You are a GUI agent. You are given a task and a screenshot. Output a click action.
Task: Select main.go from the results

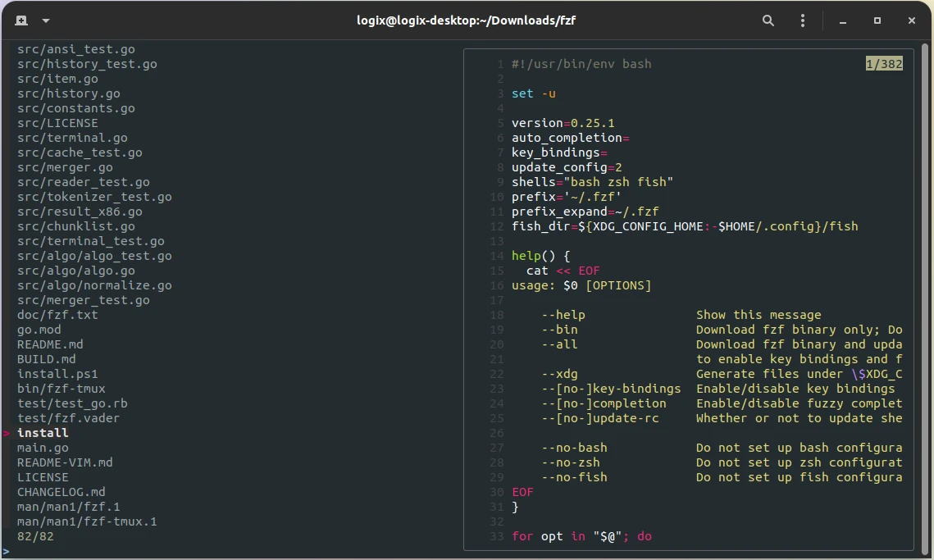click(43, 448)
